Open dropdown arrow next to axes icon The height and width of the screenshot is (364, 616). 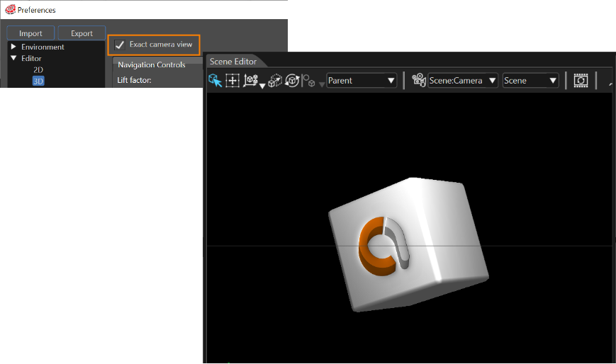coord(262,86)
